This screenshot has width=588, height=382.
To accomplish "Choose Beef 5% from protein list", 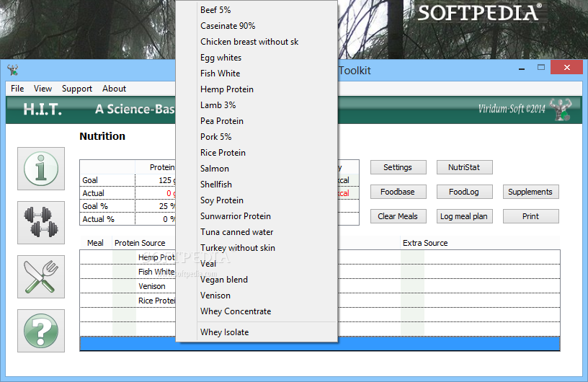I will (257, 10).
